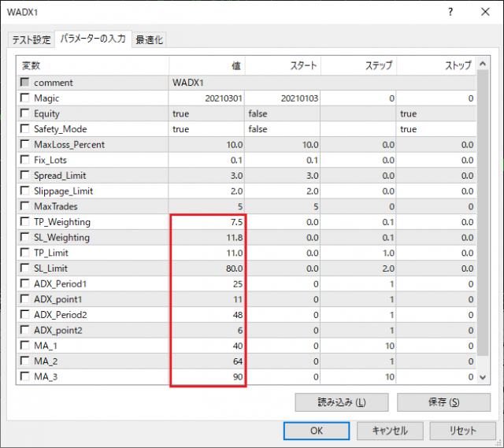Toggle the MA_2 checkbox
Screen dimensions: 504x448
click(24, 361)
